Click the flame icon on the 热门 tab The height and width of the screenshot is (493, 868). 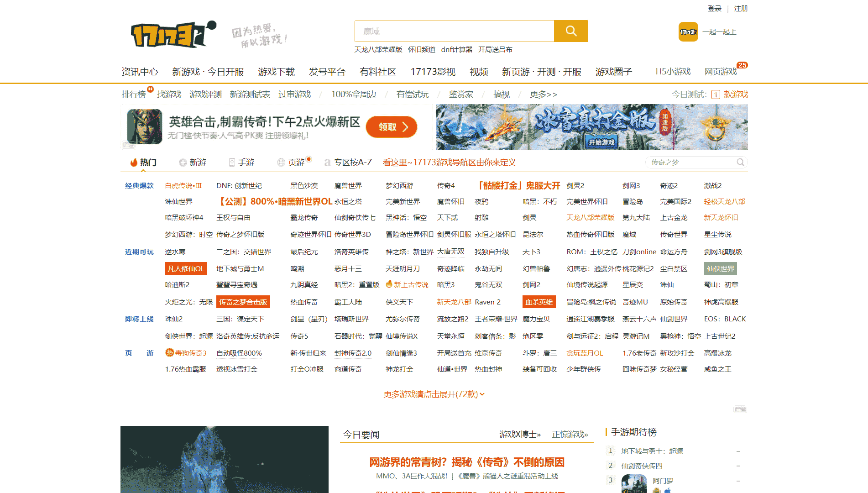click(x=134, y=163)
